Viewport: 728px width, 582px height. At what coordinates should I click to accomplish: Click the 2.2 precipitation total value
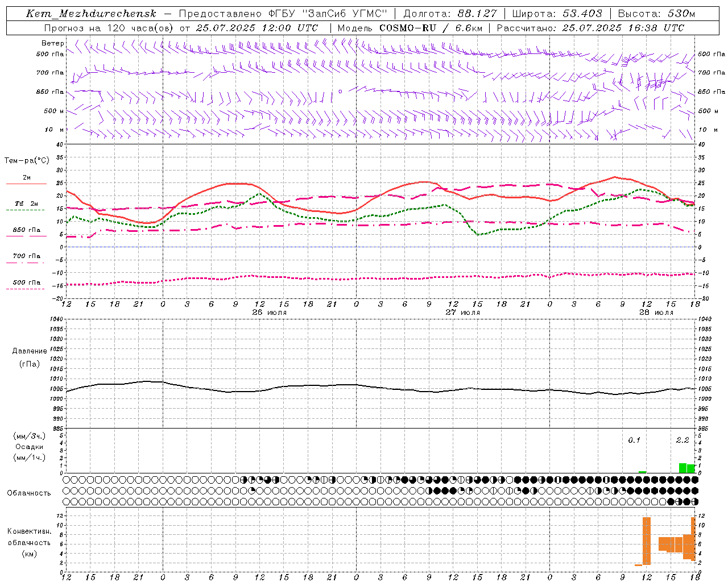[x=682, y=440]
